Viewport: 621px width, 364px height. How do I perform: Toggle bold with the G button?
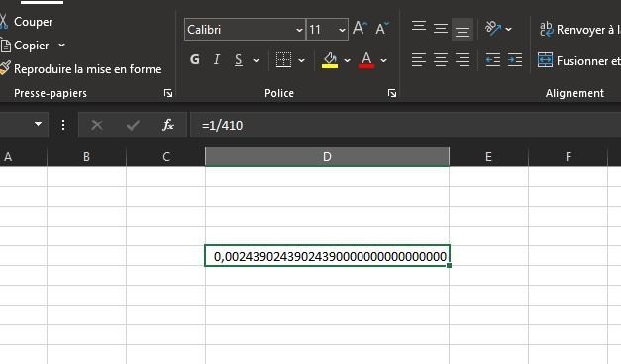[x=194, y=60]
